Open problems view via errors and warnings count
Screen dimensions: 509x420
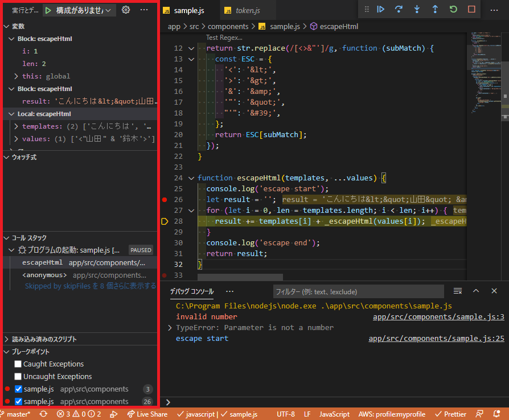[79, 414]
